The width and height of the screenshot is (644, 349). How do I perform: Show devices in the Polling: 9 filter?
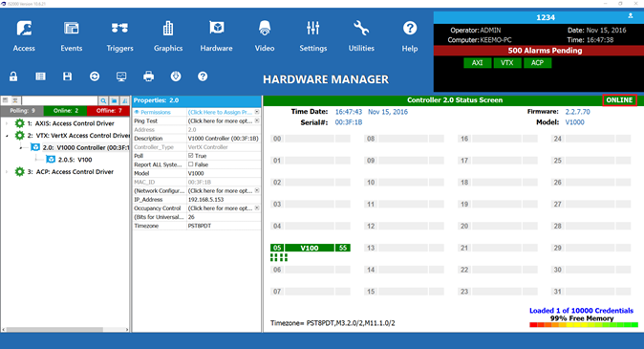pyautogui.click(x=22, y=111)
